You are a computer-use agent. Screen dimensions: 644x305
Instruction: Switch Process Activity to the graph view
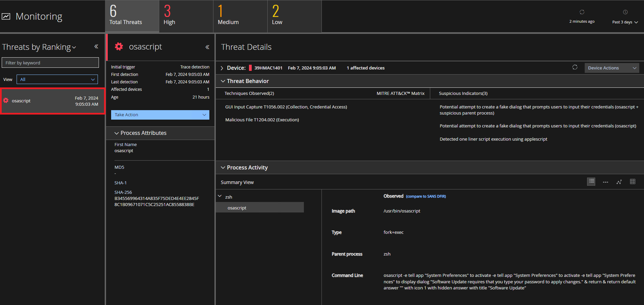tap(619, 182)
